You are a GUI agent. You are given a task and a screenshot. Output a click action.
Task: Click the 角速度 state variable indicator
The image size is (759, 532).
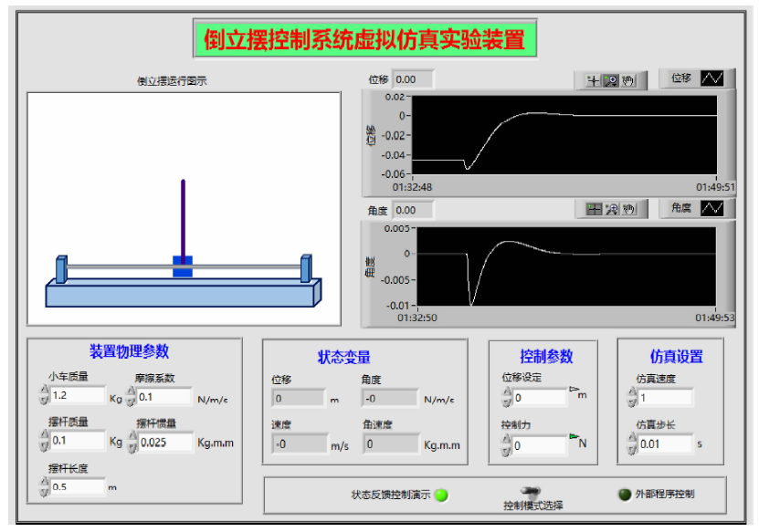point(391,444)
